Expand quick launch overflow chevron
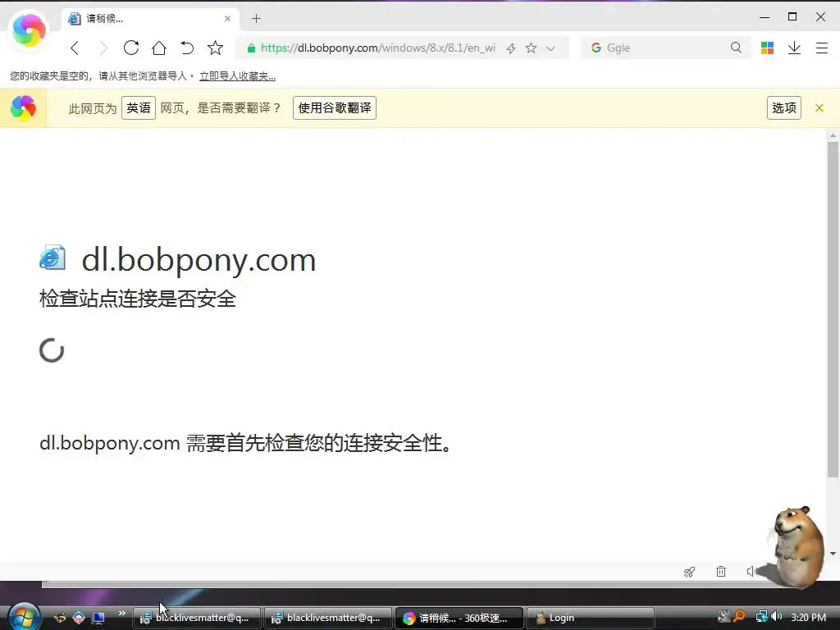Image resolution: width=840 pixels, height=630 pixels. (122, 613)
